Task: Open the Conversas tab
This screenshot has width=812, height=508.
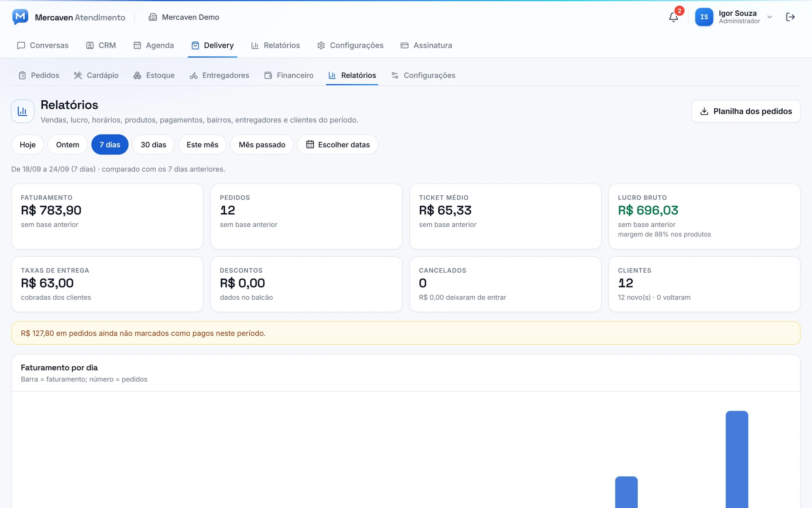Action: tap(43, 45)
